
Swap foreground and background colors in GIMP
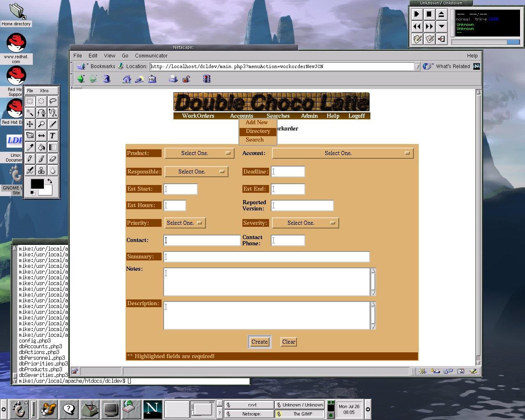point(50,181)
